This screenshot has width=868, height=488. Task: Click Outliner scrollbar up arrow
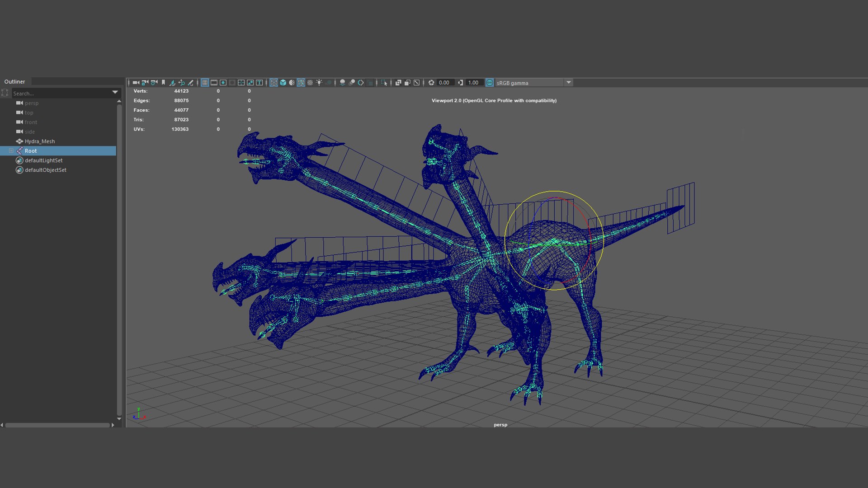tap(119, 101)
